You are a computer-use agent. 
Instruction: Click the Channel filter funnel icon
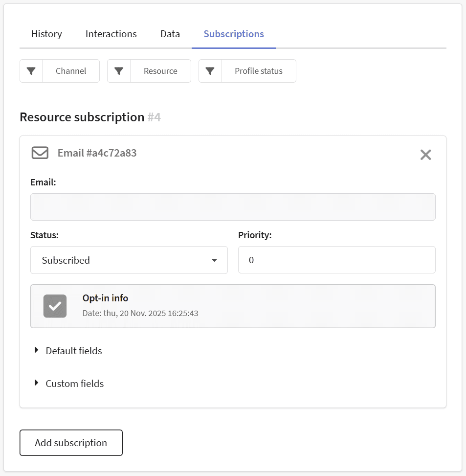coord(31,71)
